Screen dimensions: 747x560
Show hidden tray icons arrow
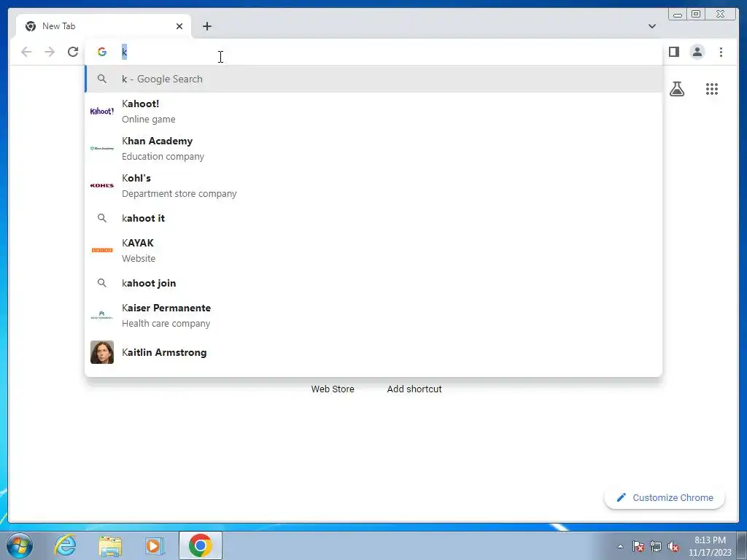(620, 546)
